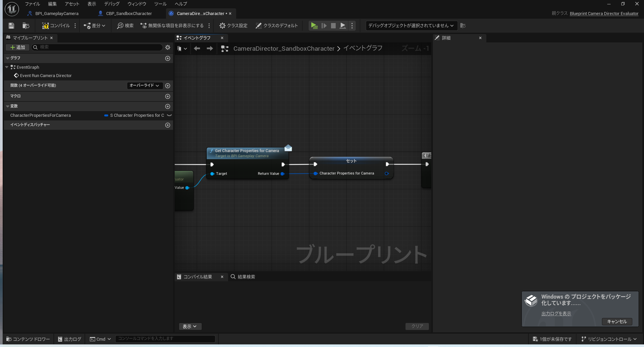Open Class Settings
The image size is (644, 347).
tap(233, 26)
